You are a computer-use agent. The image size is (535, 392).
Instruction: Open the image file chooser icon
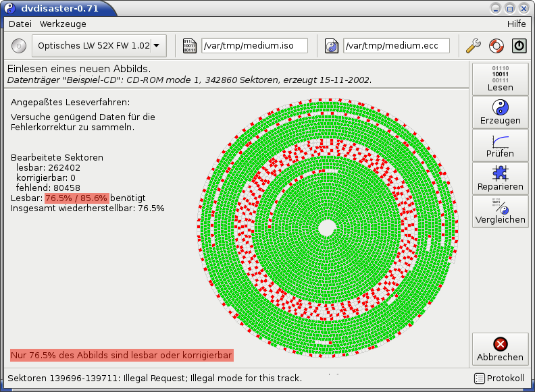point(189,46)
